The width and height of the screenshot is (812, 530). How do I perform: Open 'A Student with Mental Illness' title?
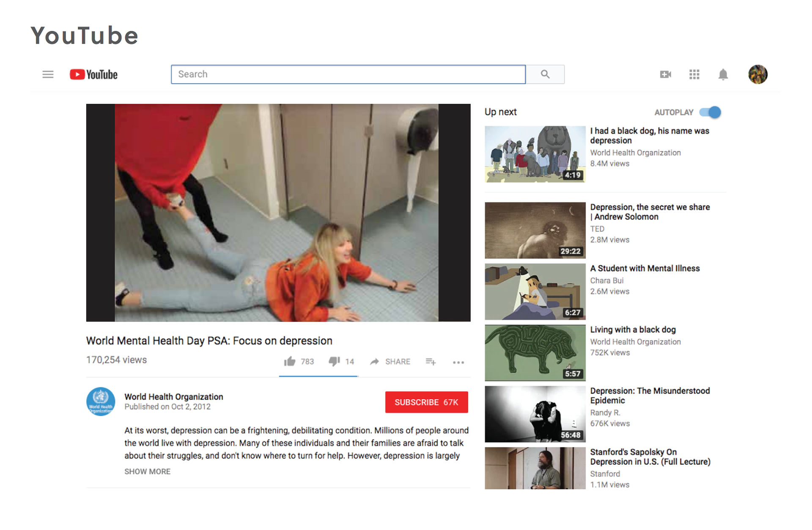645,268
